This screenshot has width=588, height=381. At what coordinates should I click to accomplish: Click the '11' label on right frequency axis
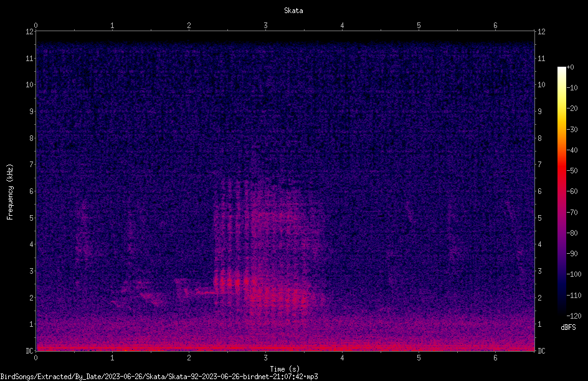point(541,58)
